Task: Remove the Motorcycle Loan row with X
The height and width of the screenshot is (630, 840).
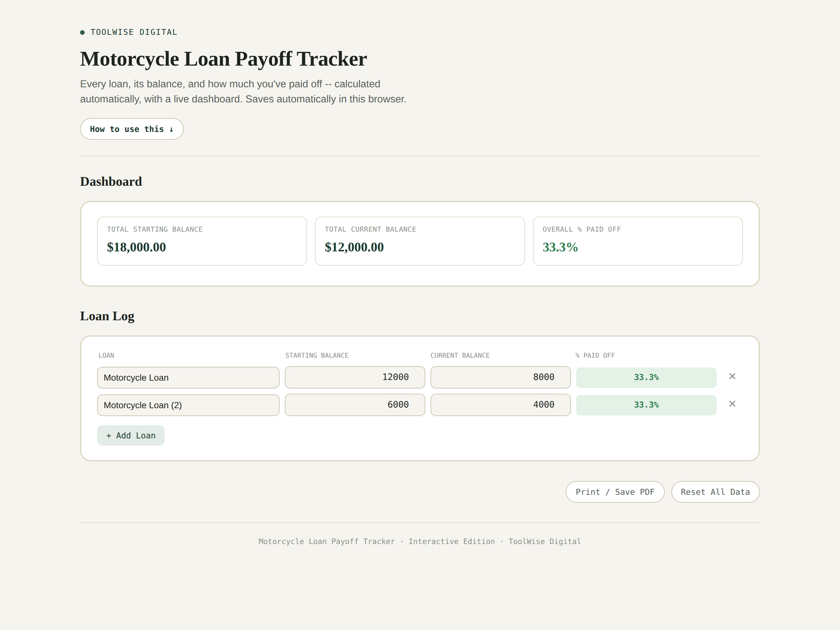Action: coord(732,376)
